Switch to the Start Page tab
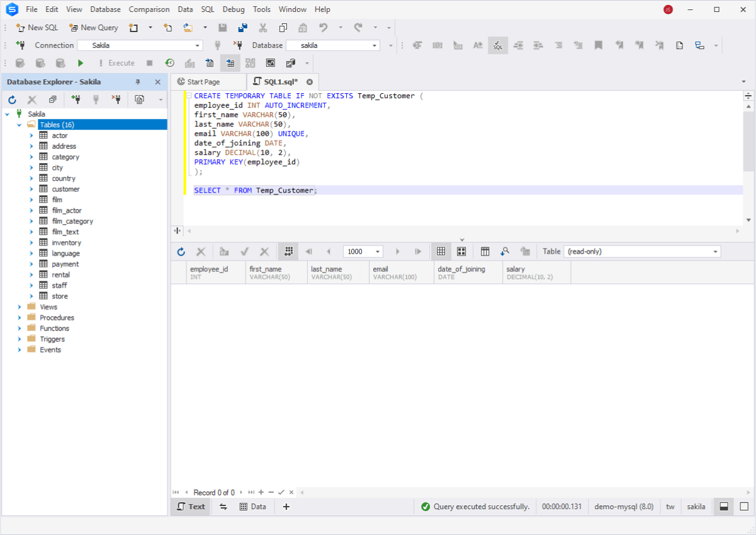The image size is (756, 535). 208,81
